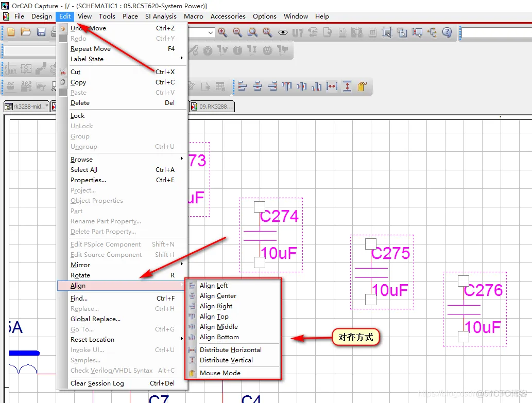Expand the Reset Location submenu

[x=122, y=339]
